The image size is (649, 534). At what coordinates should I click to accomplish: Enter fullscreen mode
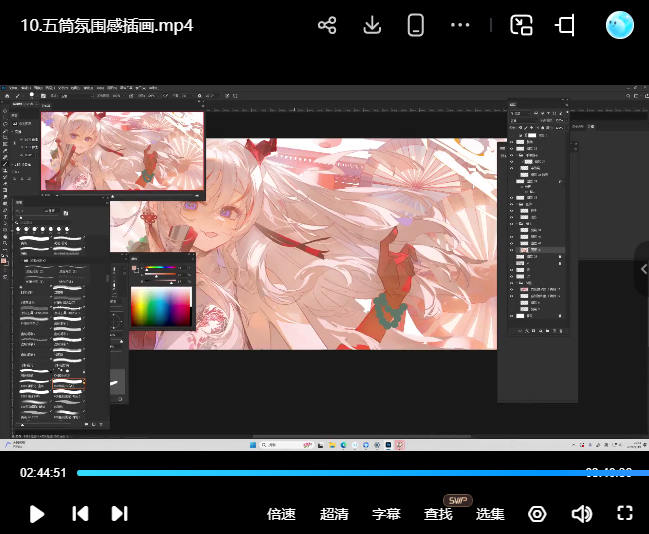pyautogui.click(x=625, y=513)
